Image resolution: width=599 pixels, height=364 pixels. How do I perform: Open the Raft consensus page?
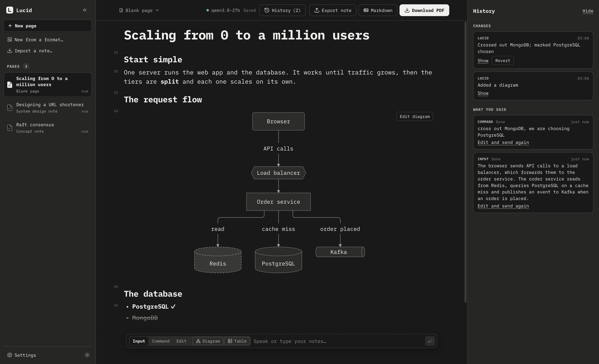point(48,128)
